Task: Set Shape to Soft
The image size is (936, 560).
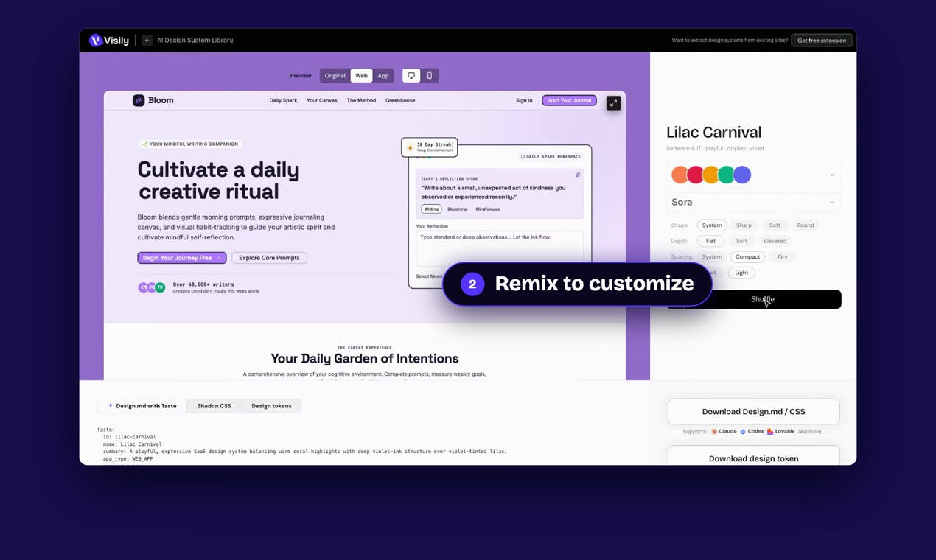Action: click(x=775, y=225)
